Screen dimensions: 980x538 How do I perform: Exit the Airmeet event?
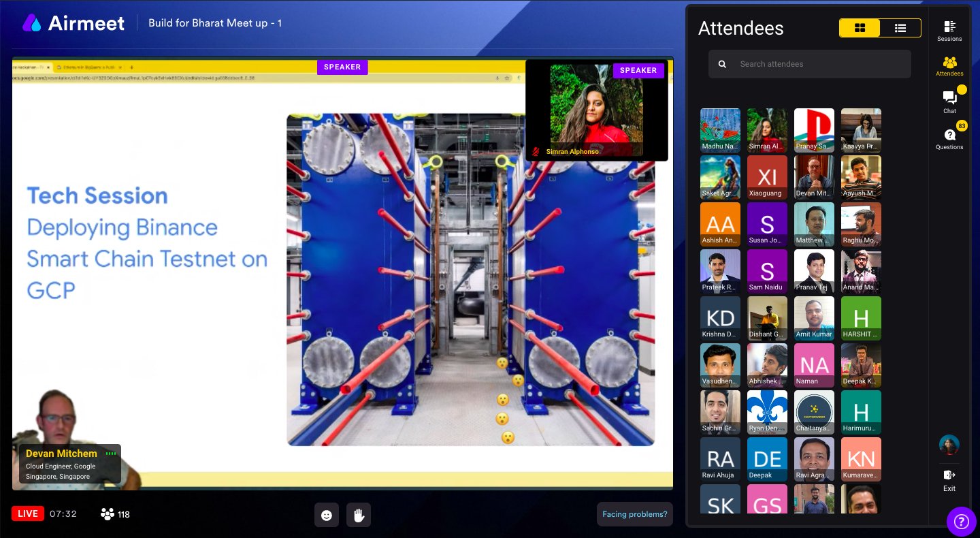click(x=949, y=480)
